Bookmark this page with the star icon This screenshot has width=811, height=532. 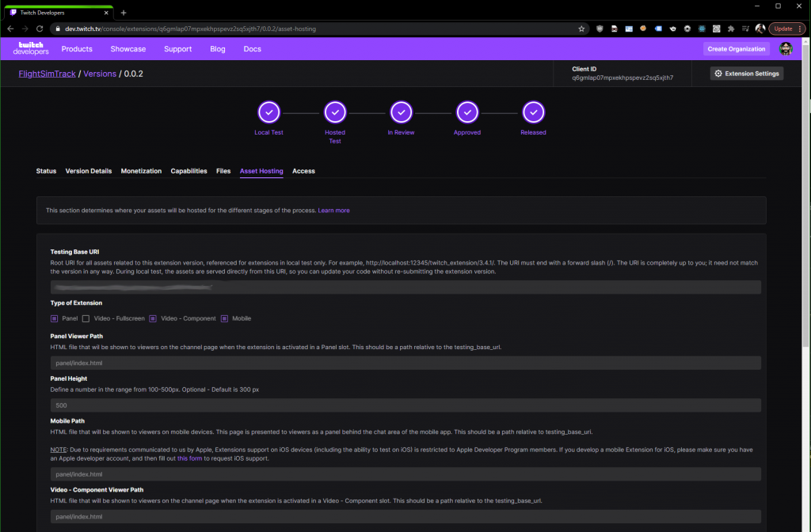click(x=581, y=29)
